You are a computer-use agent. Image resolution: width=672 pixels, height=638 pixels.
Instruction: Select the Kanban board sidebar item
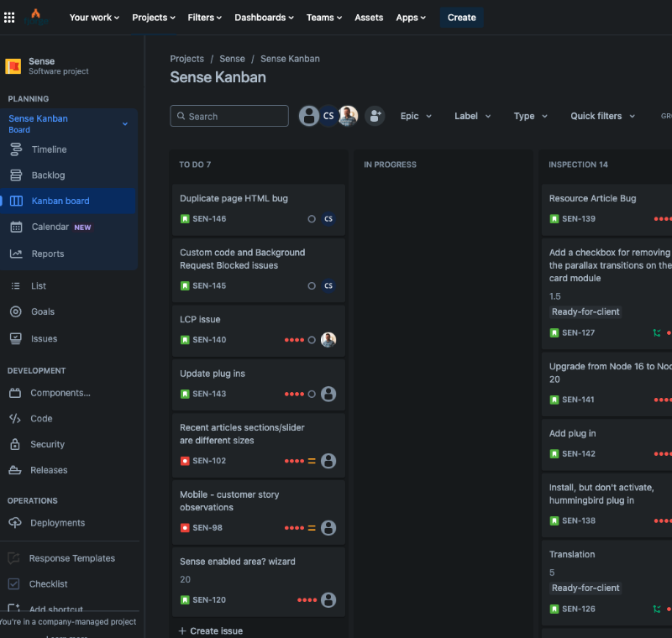coord(69,201)
